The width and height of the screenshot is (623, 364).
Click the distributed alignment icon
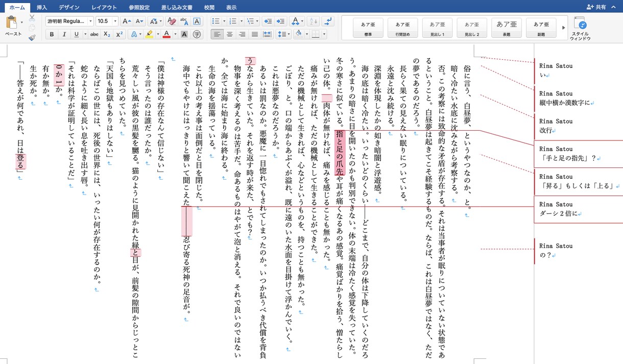click(x=267, y=34)
